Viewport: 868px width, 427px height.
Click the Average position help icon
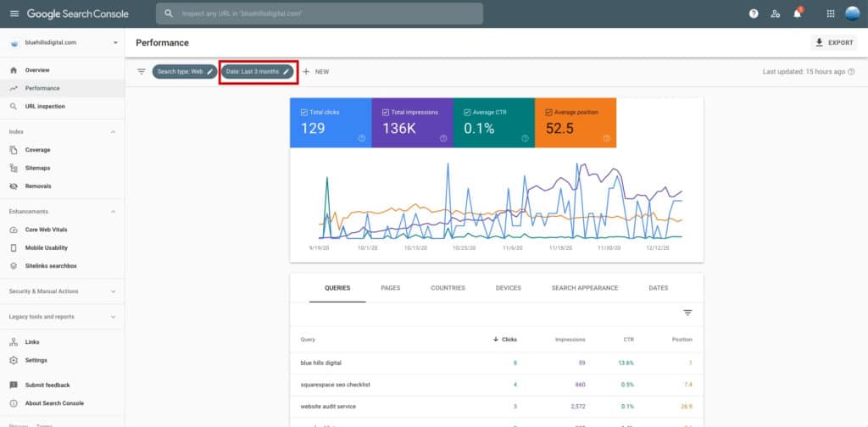(606, 138)
